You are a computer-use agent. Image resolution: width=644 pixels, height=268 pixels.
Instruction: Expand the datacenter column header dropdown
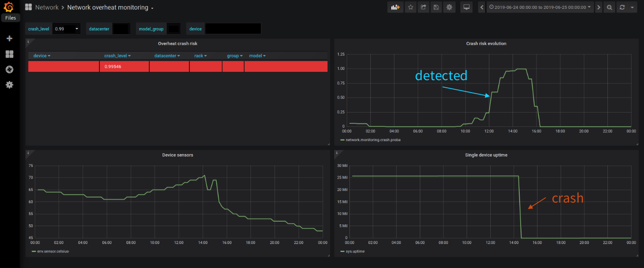tap(167, 55)
